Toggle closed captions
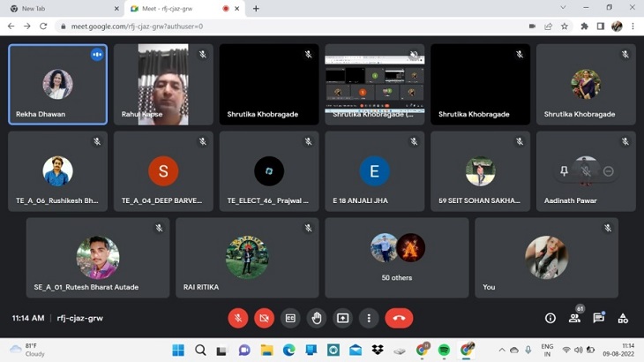The width and height of the screenshot is (644, 362). (x=290, y=318)
